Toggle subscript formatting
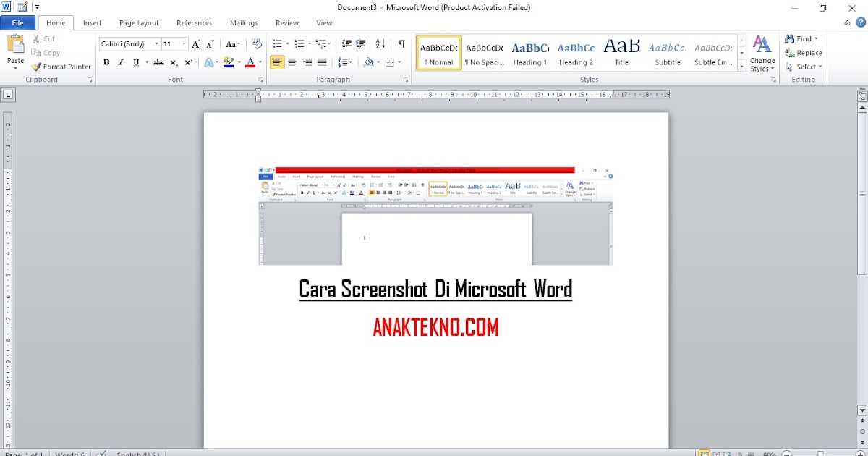Screen dimensions: 868x456 pos(172,62)
